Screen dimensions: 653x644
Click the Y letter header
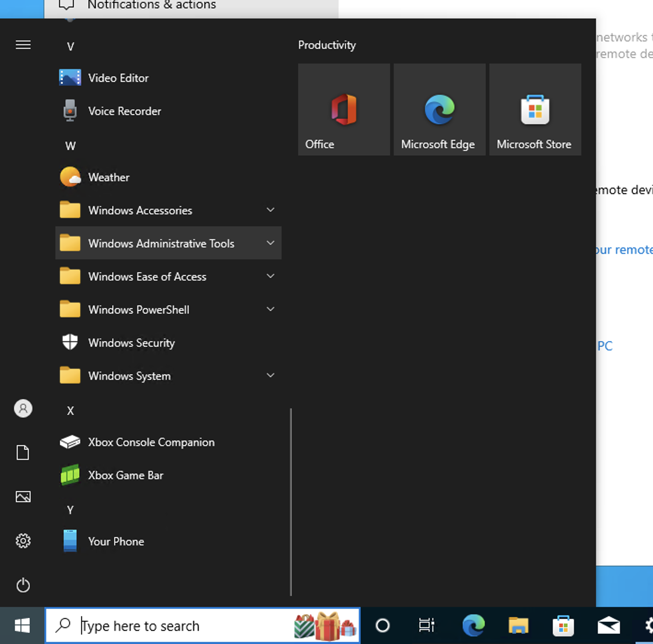[x=70, y=510]
